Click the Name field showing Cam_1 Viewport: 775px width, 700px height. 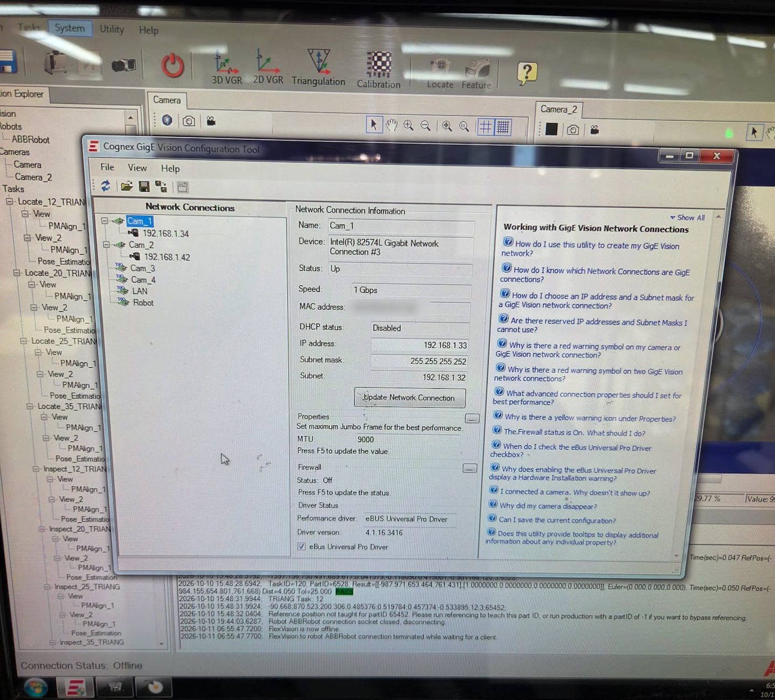[x=401, y=226]
